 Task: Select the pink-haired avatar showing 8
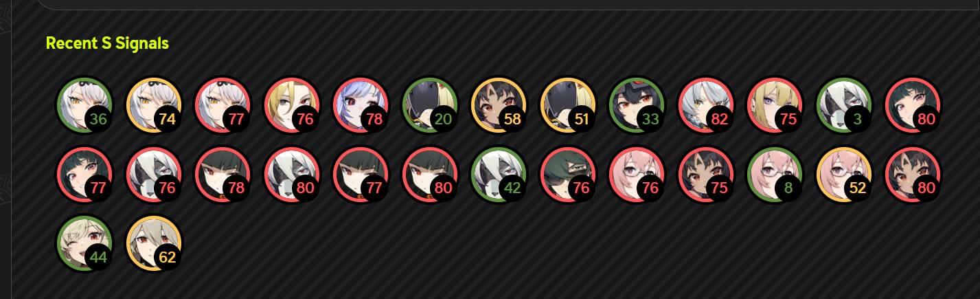coord(775,175)
